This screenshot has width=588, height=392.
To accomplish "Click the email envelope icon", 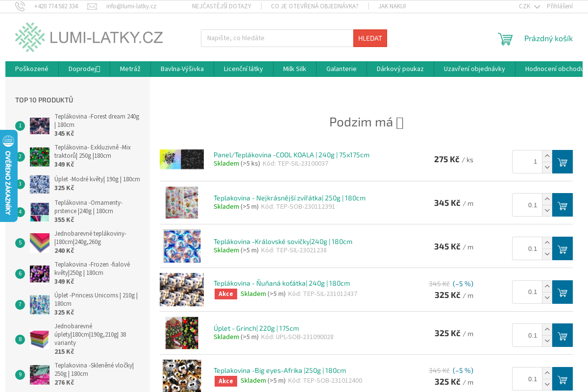I will click(x=92, y=6).
